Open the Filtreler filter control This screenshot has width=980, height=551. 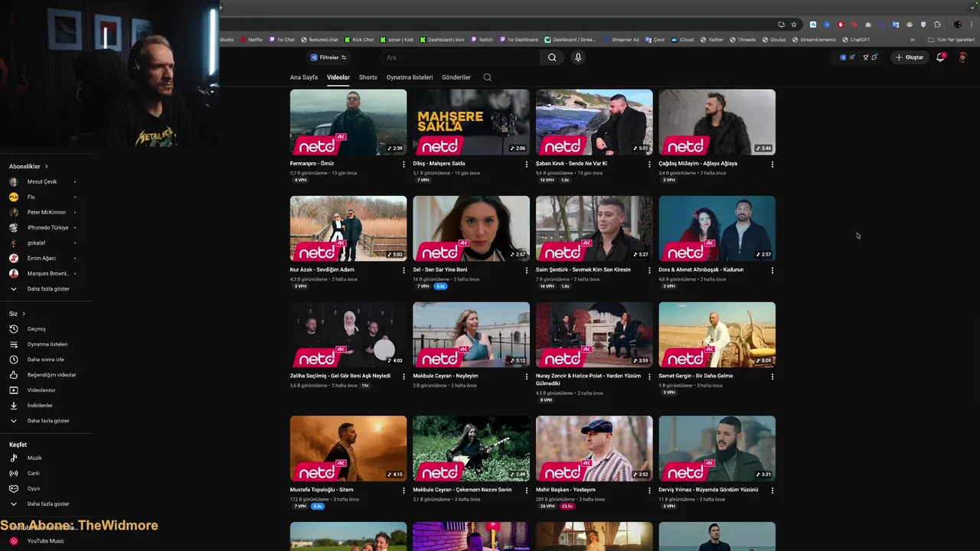coord(328,57)
